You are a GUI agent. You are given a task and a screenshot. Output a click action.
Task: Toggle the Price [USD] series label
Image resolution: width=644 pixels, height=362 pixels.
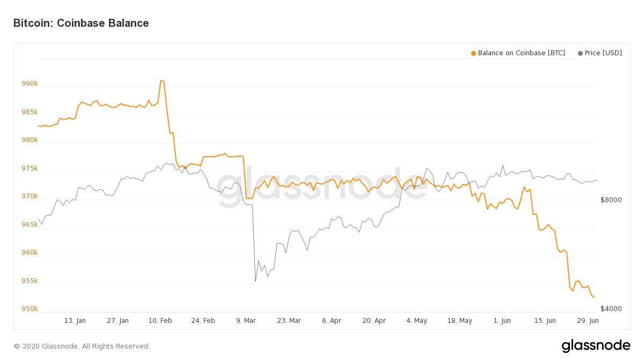603,53
